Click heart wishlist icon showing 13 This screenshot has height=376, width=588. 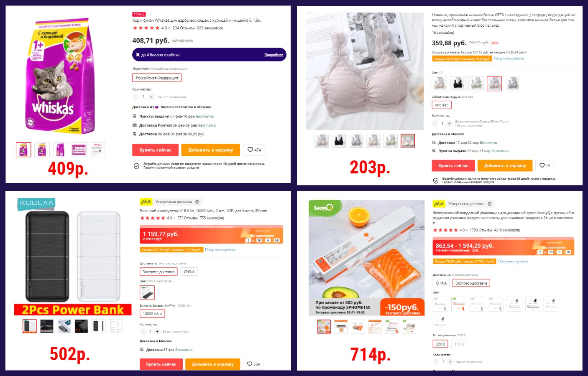pos(545,166)
